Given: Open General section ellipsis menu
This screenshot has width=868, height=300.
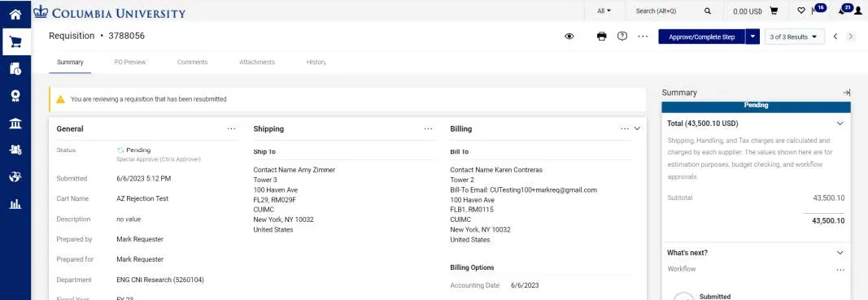Looking at the screenshot, I should (231, 128).
